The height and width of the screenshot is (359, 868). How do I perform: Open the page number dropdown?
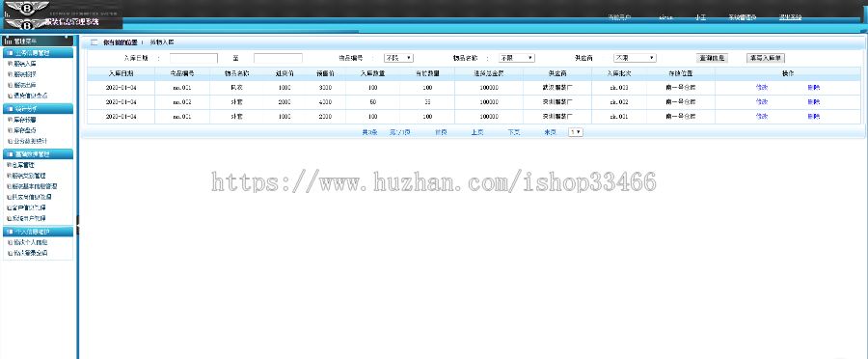[576, 132]
